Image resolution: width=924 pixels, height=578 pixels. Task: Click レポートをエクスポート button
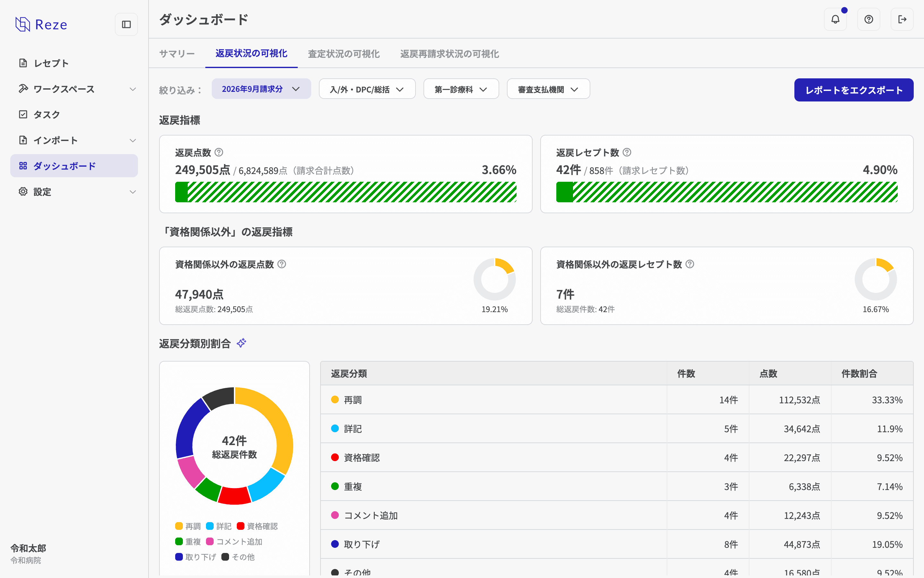tap(854, 90)
